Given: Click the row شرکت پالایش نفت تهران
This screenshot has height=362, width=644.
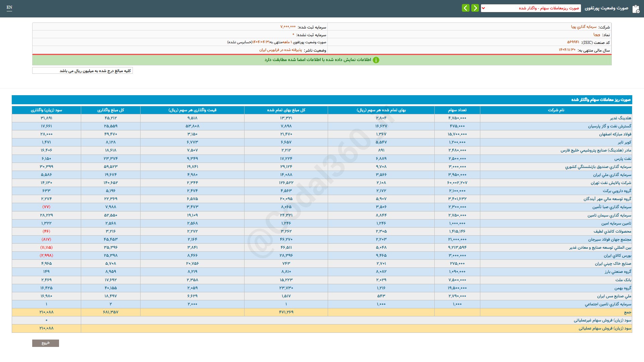Looking at the screenshot, I should point(611,183).
